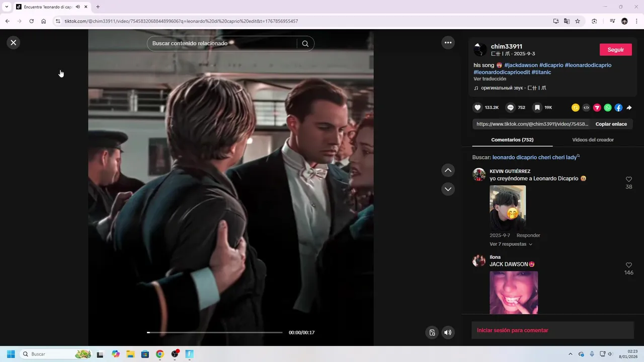Bookmark this page with star
The height and width of the screenshot is (362, 644).
click(578, 21)
